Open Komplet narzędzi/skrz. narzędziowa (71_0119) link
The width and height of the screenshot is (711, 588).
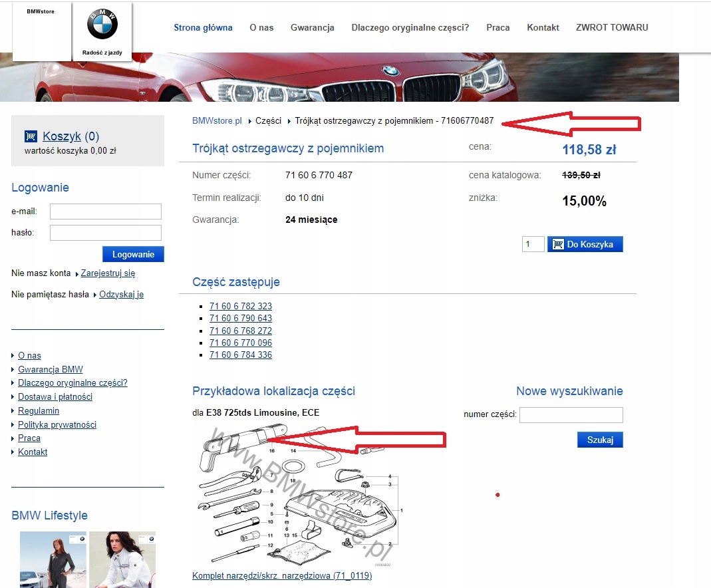(282, 576)
